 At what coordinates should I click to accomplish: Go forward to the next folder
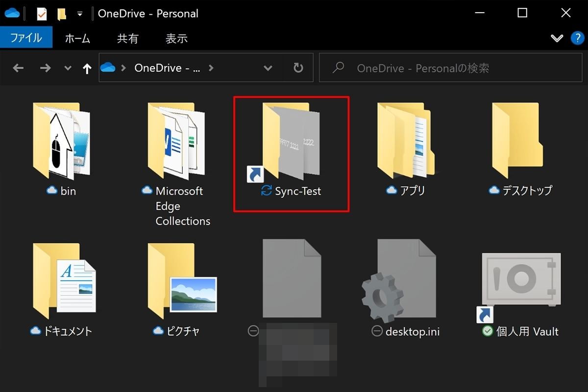point(45,68)
